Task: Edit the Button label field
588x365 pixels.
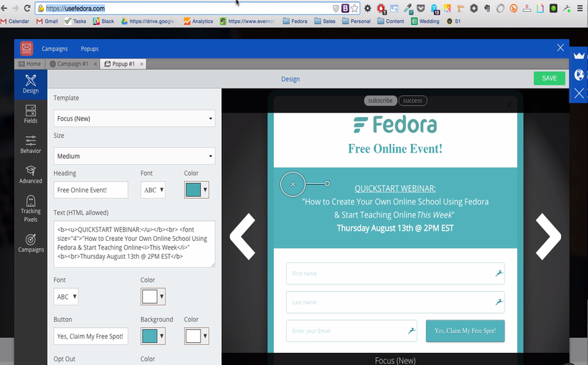Action: point(91,336)
